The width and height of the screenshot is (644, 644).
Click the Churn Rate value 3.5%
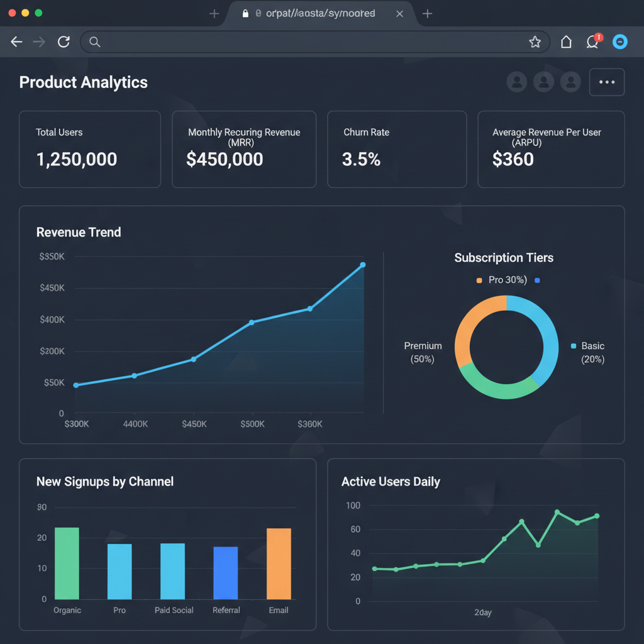pyautogui.click(x=362, y=159)
